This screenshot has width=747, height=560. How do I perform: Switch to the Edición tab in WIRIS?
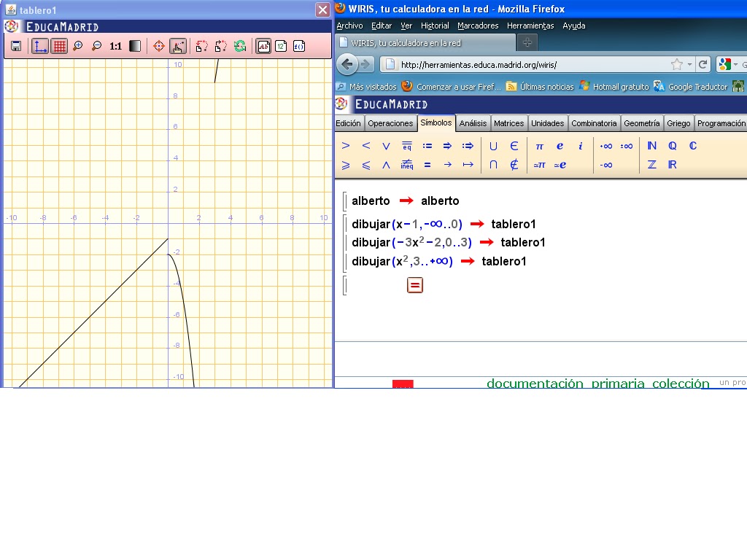point(348,123)
